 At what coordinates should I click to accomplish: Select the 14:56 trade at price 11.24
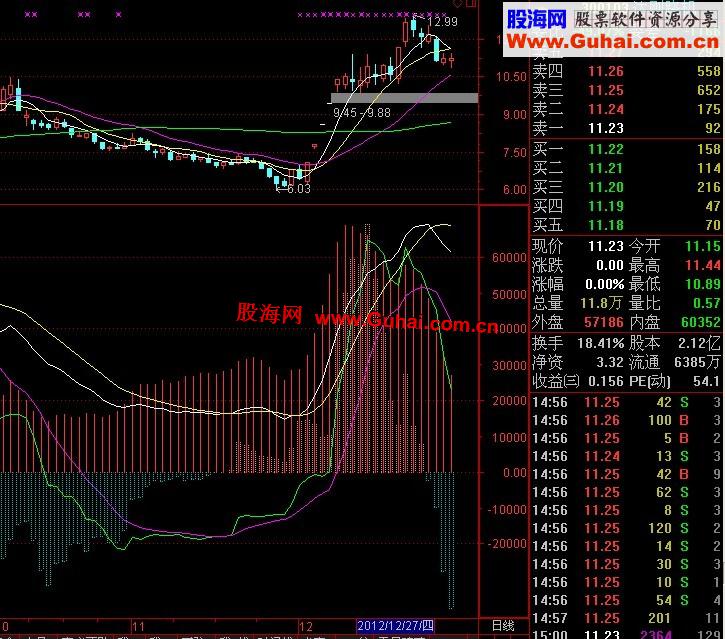coord(626,456)
